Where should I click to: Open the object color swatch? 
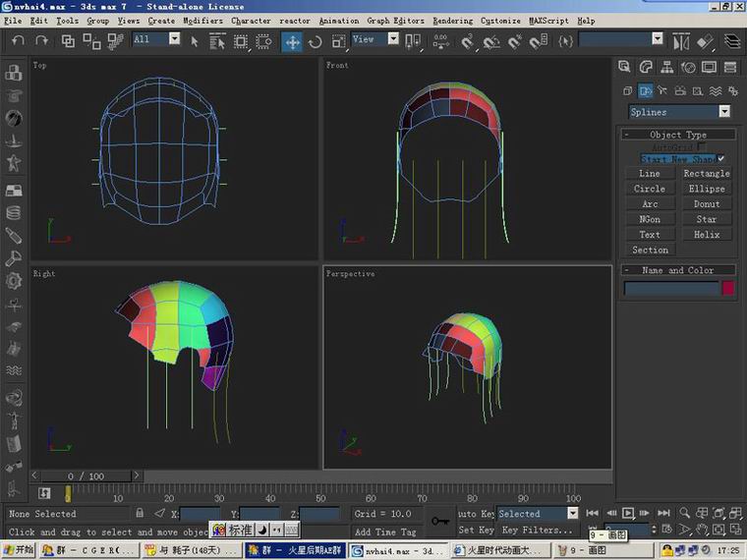point(728,288)
